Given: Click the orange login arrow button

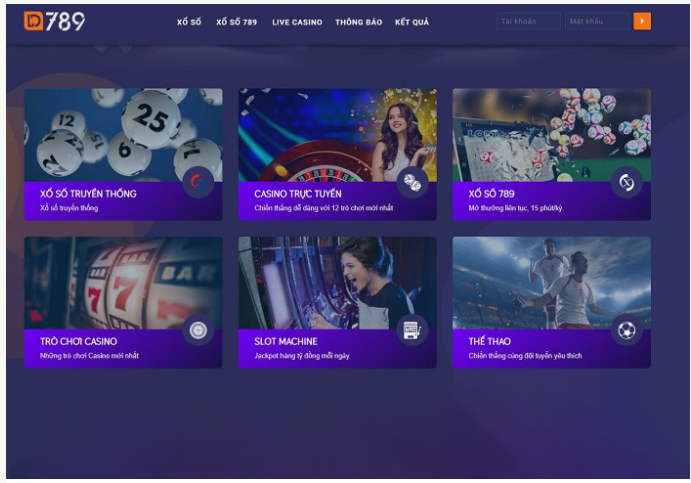Looking at the screenshot, I should (642, 21).
